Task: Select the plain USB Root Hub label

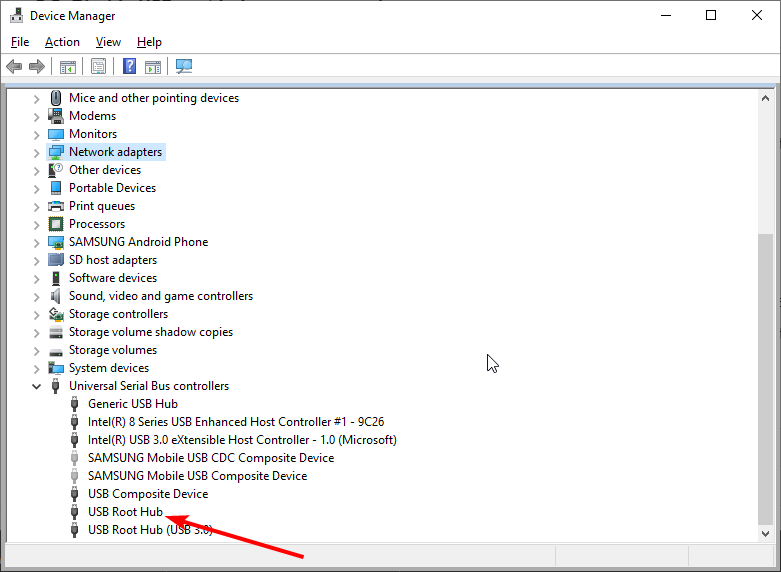Action: click(126, 512)
